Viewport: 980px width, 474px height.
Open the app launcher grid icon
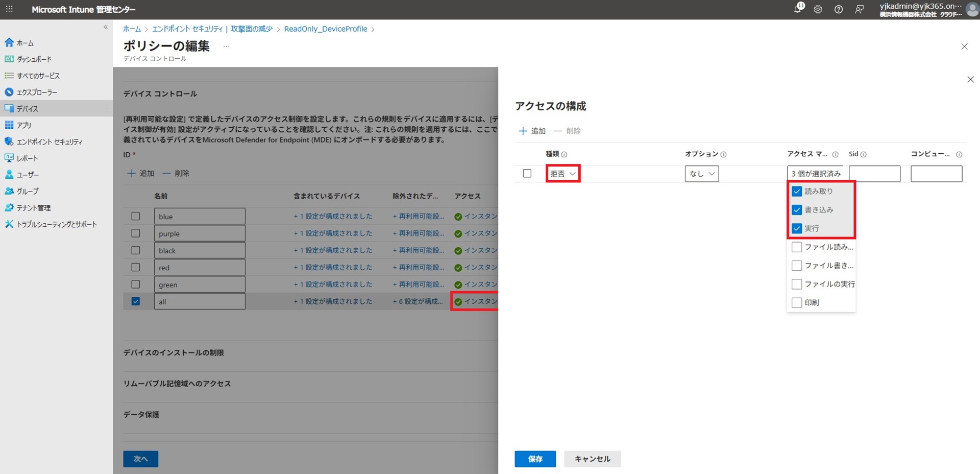9,9
